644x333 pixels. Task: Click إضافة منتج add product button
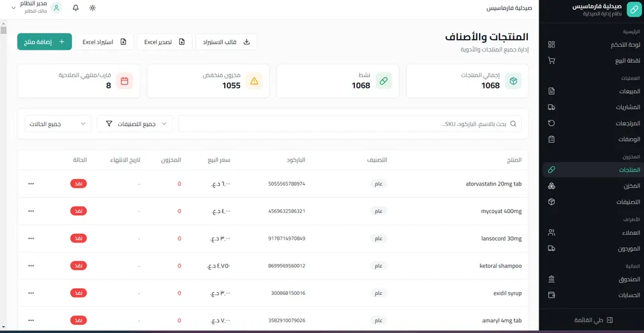pos(44,42)
